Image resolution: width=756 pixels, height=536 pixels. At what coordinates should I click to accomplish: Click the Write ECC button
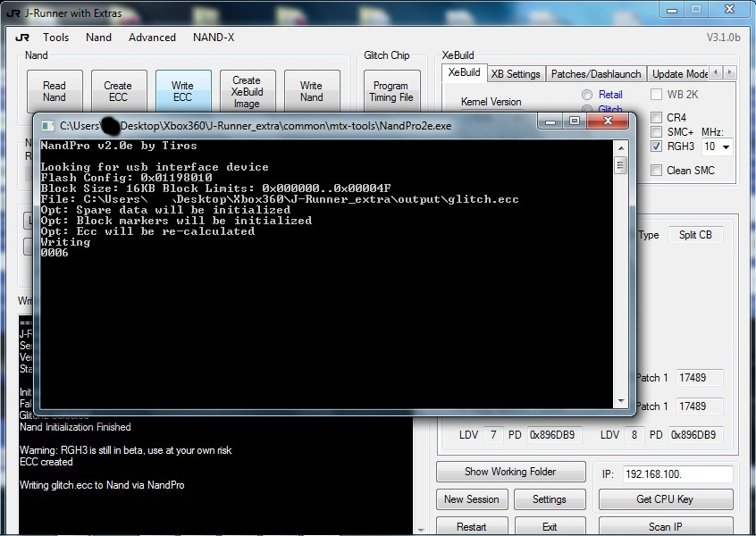pyautogui.click(x=182, y=91)
